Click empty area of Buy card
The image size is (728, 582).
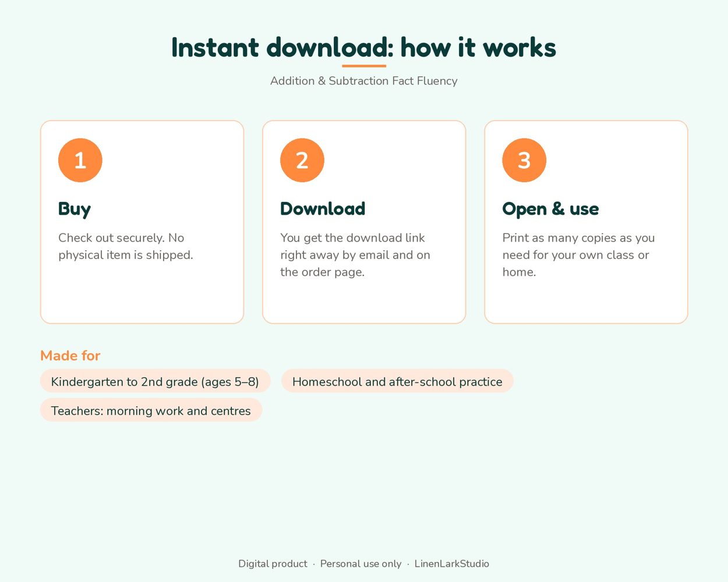pyautogui.click(x=142, y=294)
